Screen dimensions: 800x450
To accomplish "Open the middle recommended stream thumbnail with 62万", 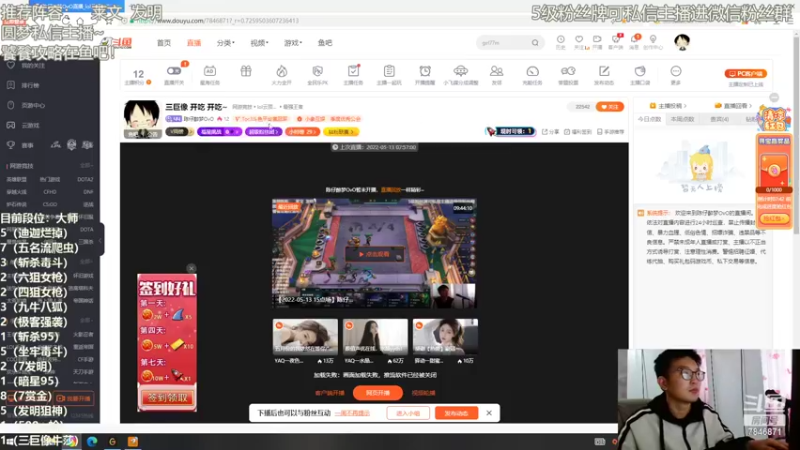I will click(x=375, y=337).
